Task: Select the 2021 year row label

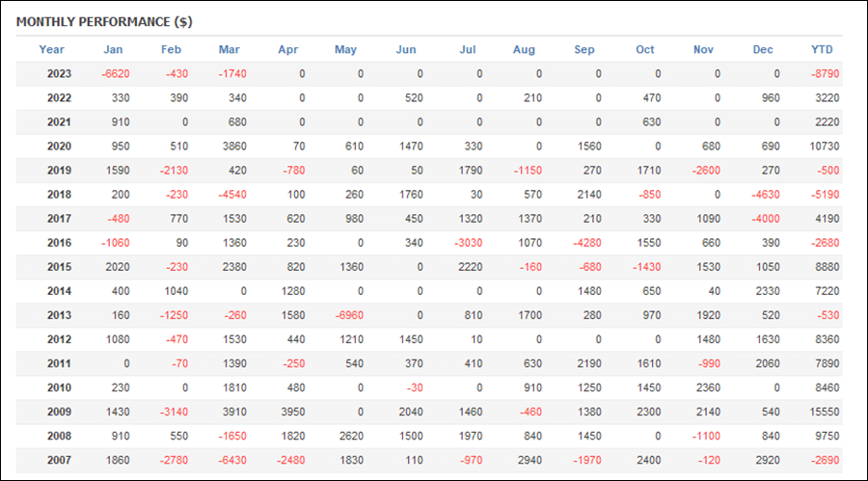Action: pyautogui.click(x=59, y=121)
